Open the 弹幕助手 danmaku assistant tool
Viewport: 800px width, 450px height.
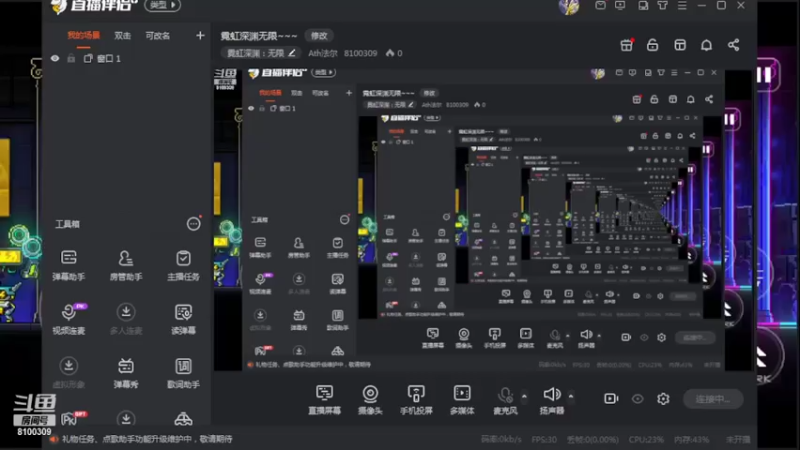[68, 265]
